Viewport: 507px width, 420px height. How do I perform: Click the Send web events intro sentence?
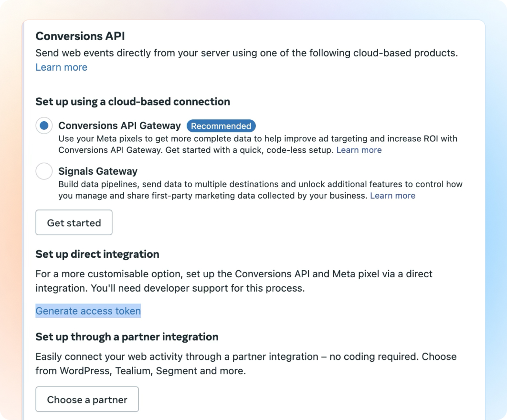pos(246,53)
